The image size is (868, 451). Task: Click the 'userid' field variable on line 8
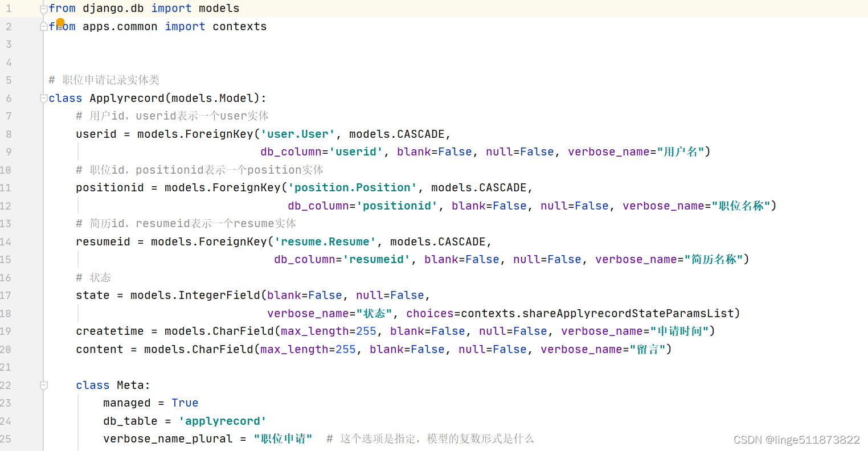tap(96, 134)
